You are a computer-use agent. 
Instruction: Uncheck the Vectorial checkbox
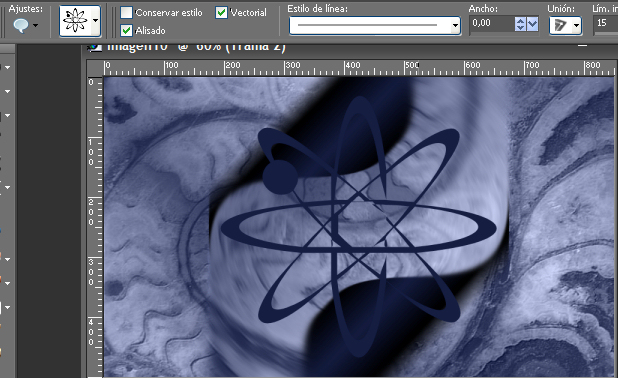click(222, 13)
